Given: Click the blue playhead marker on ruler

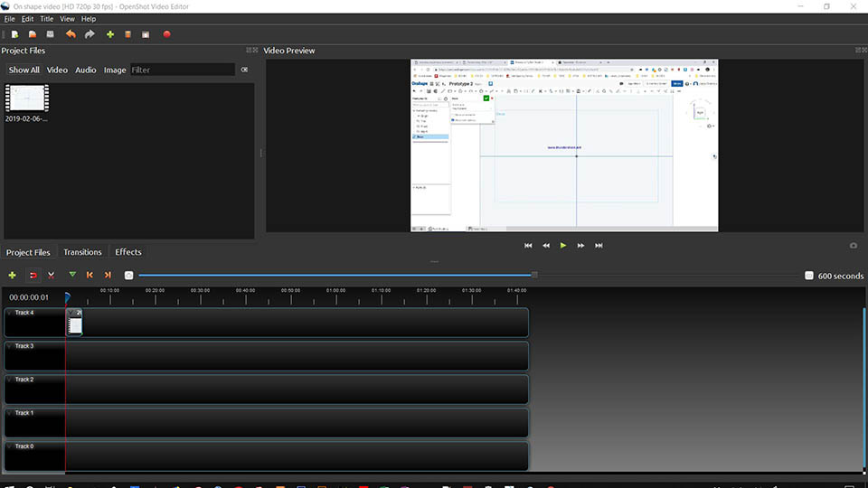Looking at the screenshot, I should tap(67, 297).
